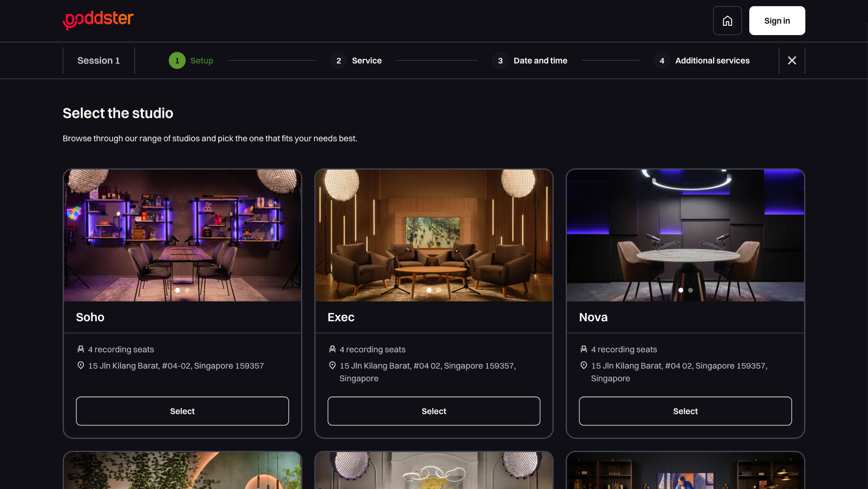Select the Setup step
The height and width of the screenshot is (489, 868).
(x=191, y=60)
